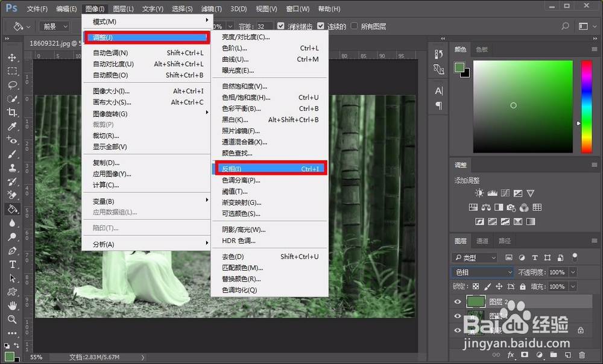Expand the 图像旋转(G) submenu
The width and height of the screenshot is (603, 364).
pos(146,113)
